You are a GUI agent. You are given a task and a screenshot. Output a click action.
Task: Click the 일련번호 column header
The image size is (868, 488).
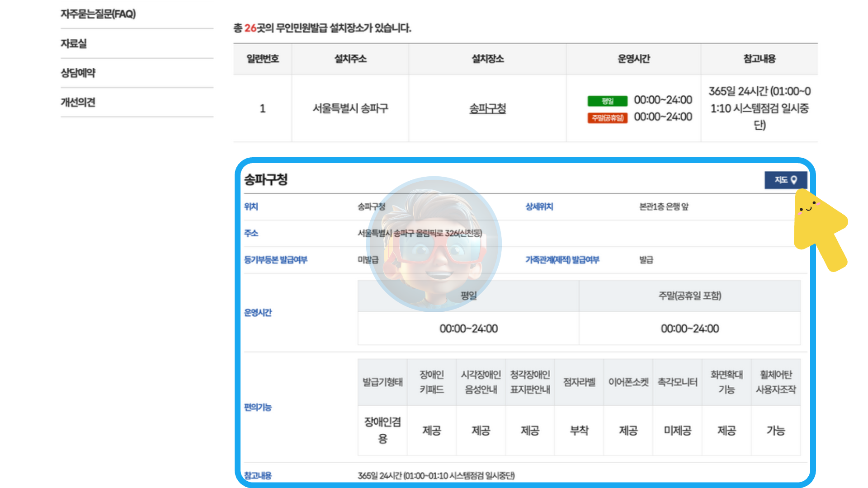(263, 59)
